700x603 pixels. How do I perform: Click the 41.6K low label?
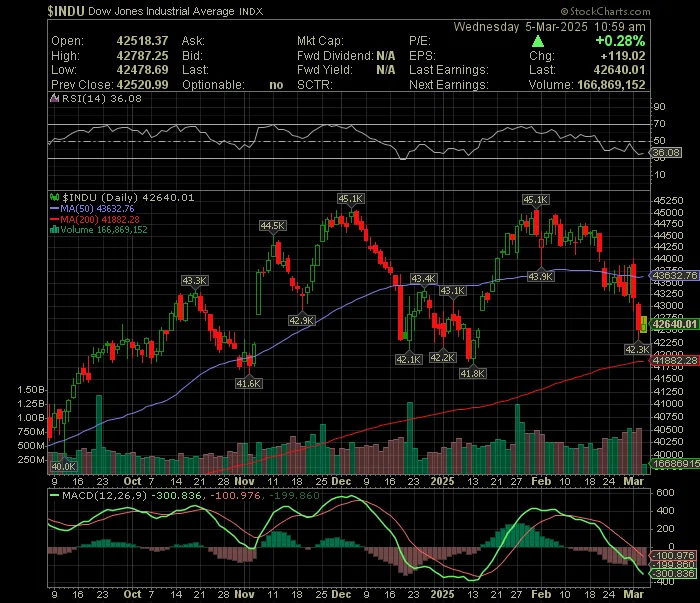pyautogui.click(x=249, y=383)
